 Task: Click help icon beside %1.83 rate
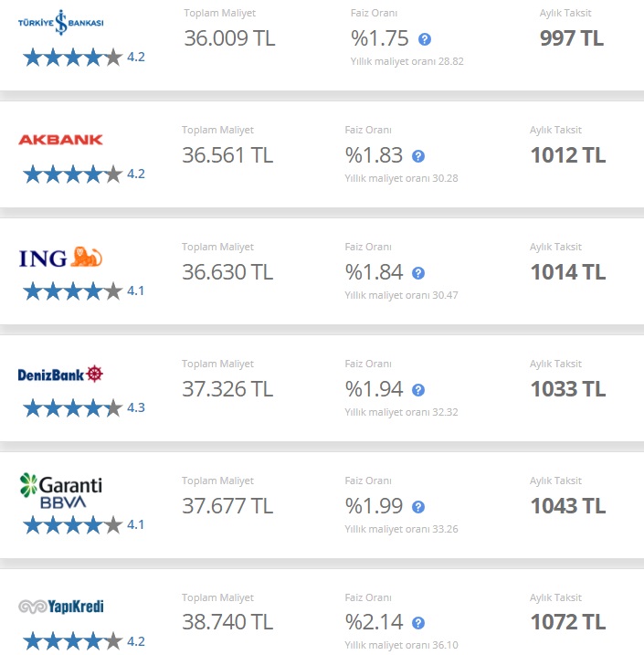(418, 156)
